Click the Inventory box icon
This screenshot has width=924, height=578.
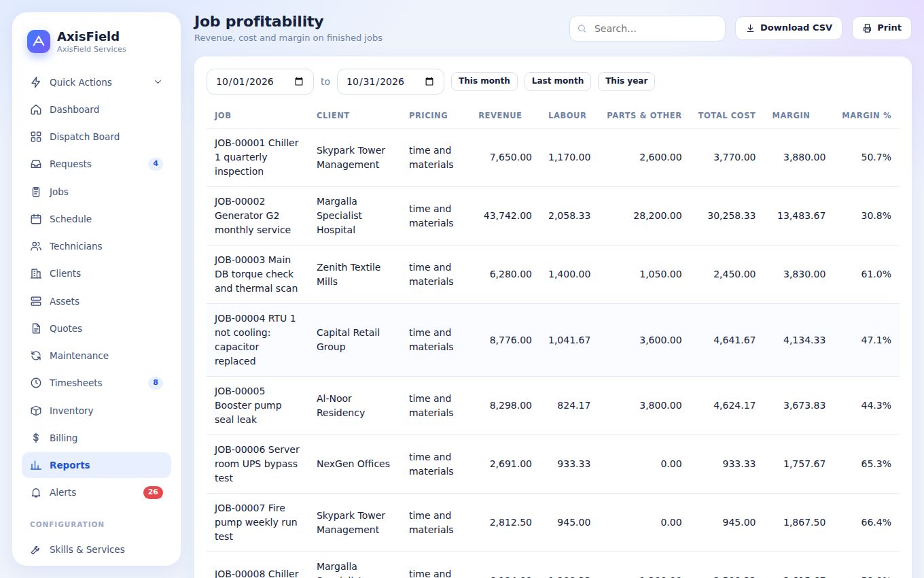pos(36,411)
